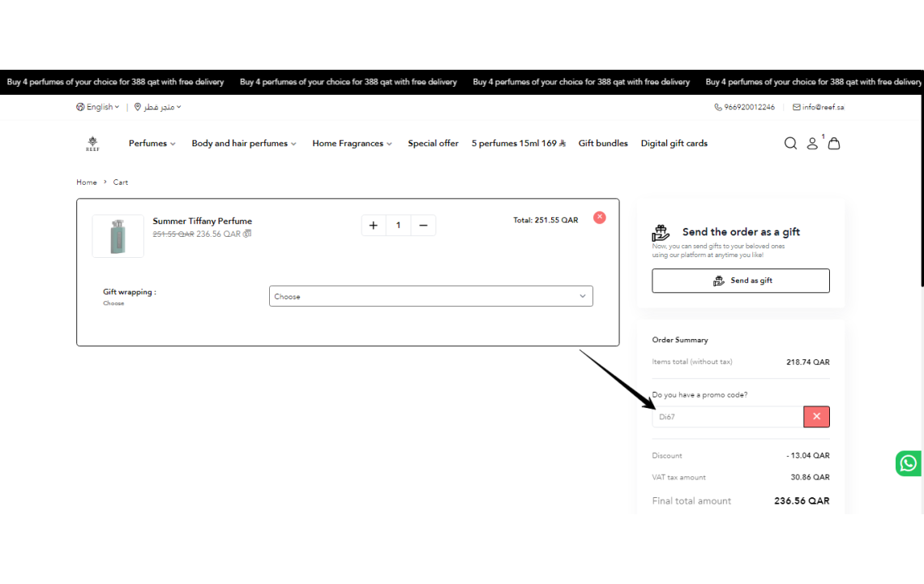Click the Order Summary heading
Viewport: 924px width, 584px height.
click(x=680, y=340)
